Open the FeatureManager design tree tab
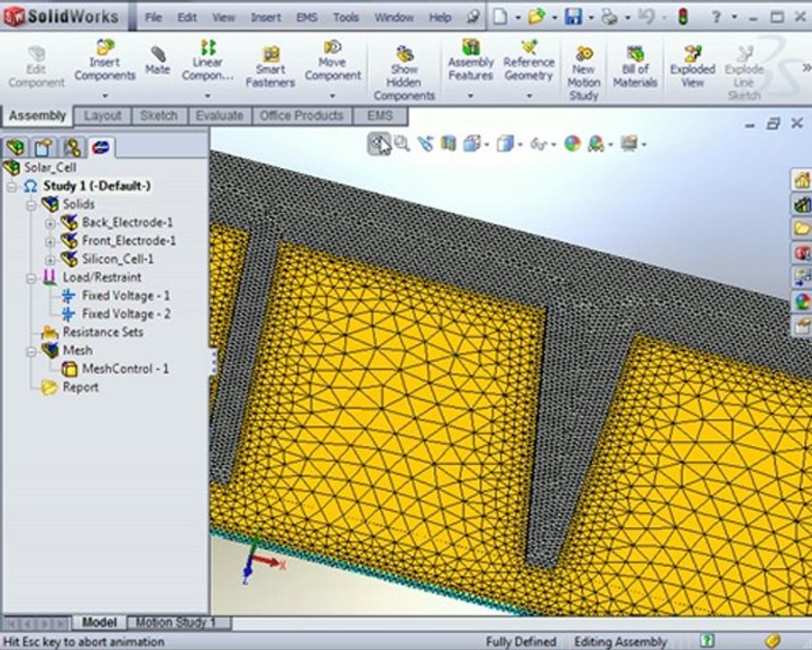This screenshot has width=812, height=650. [15, 147]
